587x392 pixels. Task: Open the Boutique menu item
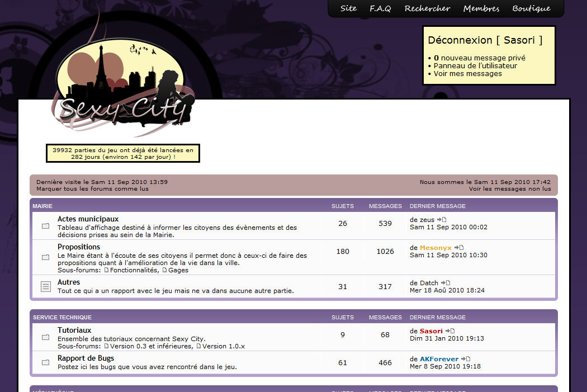click(x=531, y=8)
